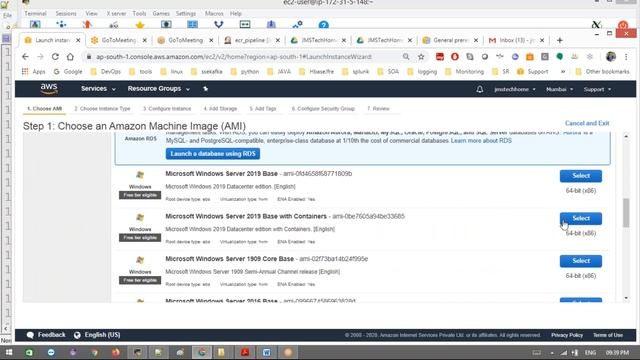
Task: Open the first red extension icon
Action: 440,57
